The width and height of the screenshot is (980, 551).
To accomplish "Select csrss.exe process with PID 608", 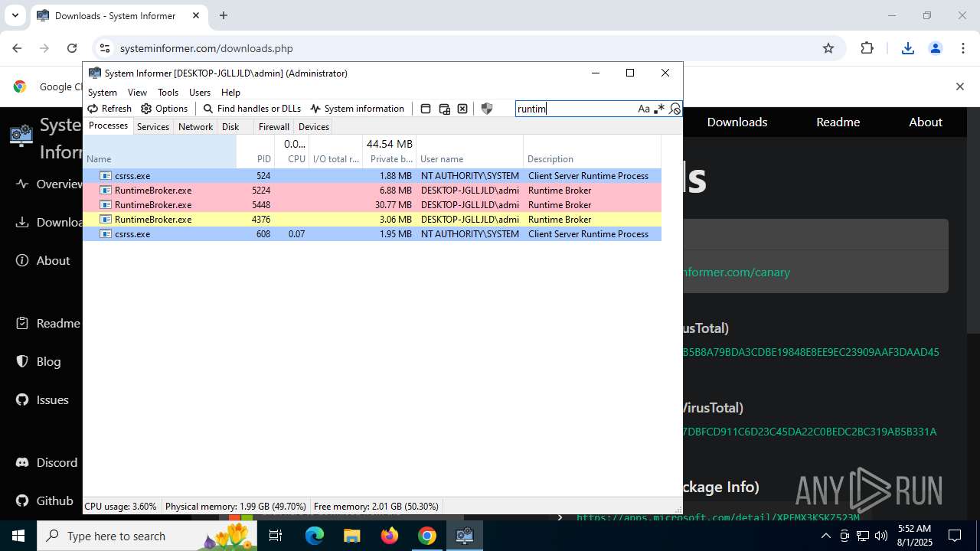I will click(372, 234).
